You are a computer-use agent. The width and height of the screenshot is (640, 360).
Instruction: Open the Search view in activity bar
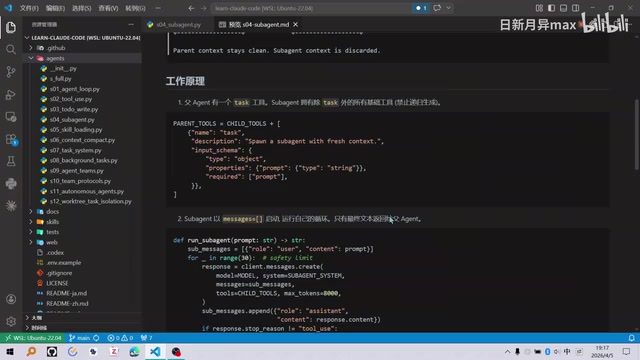pyautogui.click(x=11, y=49)
